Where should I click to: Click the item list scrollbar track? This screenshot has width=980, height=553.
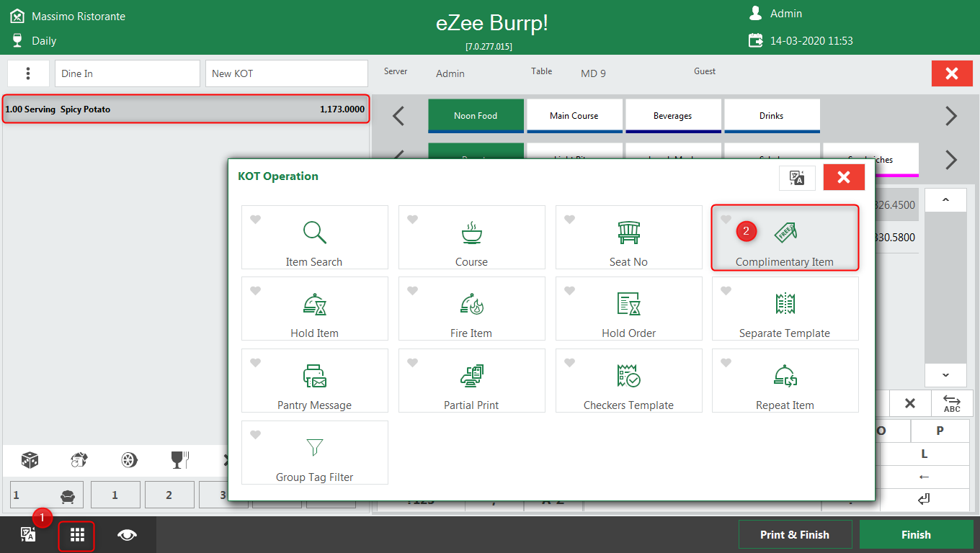tap(945, 288)
